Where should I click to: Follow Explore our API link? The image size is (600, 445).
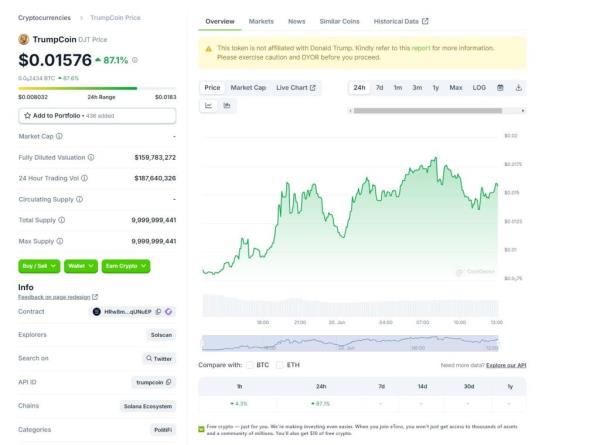pos(506,365)
